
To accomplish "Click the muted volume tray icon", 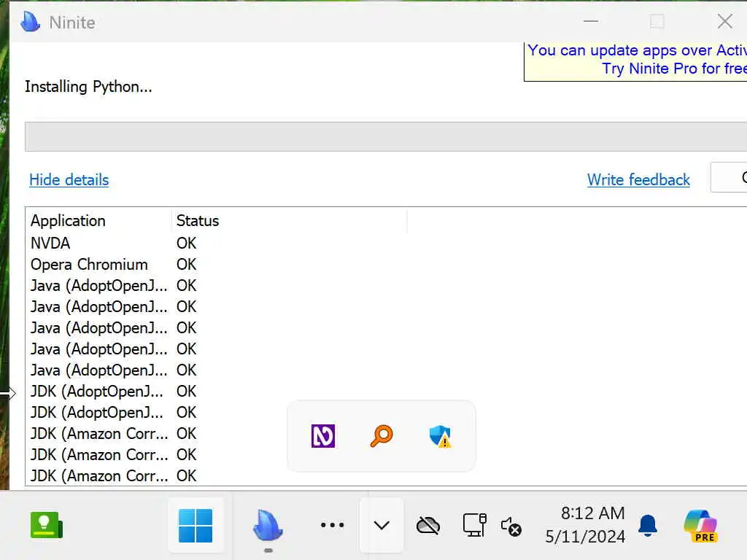I will 511,526.
